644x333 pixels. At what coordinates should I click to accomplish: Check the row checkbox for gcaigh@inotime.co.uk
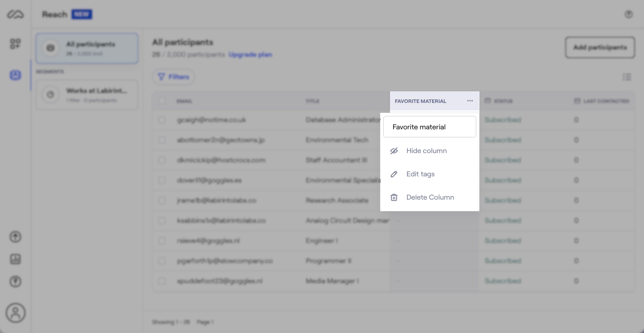point(162,120)
